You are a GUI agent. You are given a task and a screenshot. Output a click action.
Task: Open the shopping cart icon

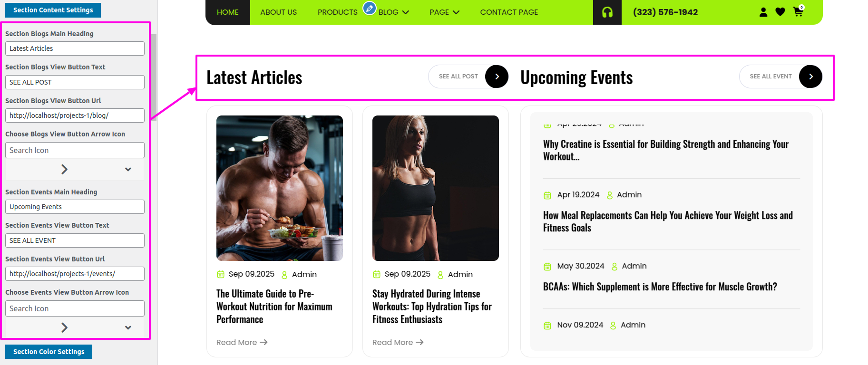[798, 11]
